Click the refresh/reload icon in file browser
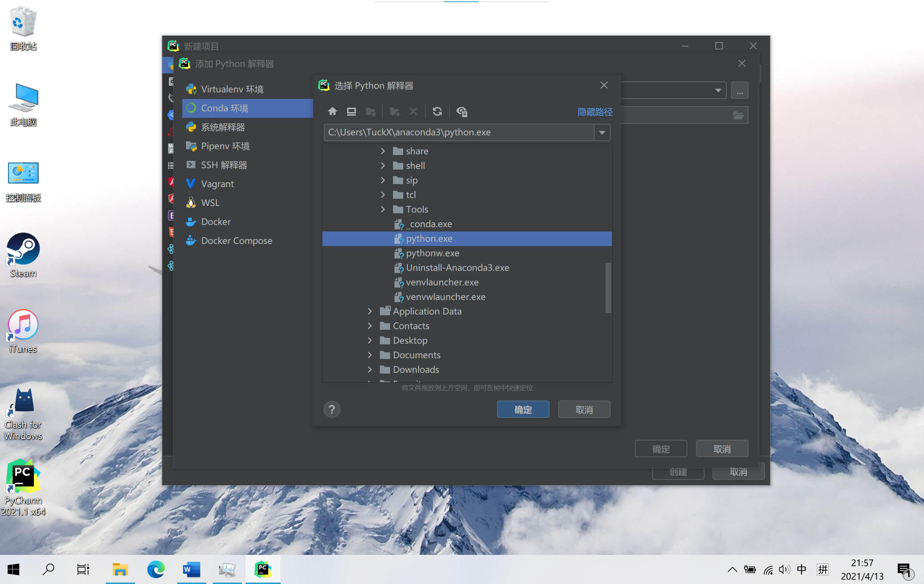The image size is (924, 584). pos(438,111)
